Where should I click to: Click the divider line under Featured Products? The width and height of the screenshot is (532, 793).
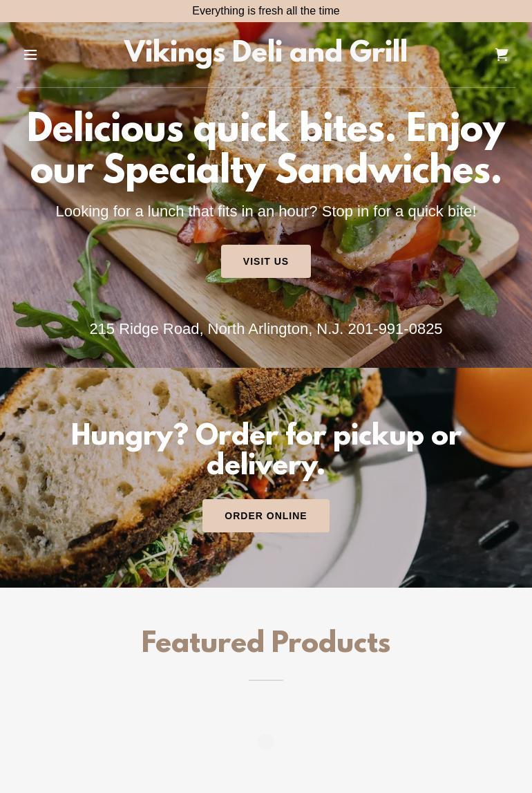pos(266,680)
